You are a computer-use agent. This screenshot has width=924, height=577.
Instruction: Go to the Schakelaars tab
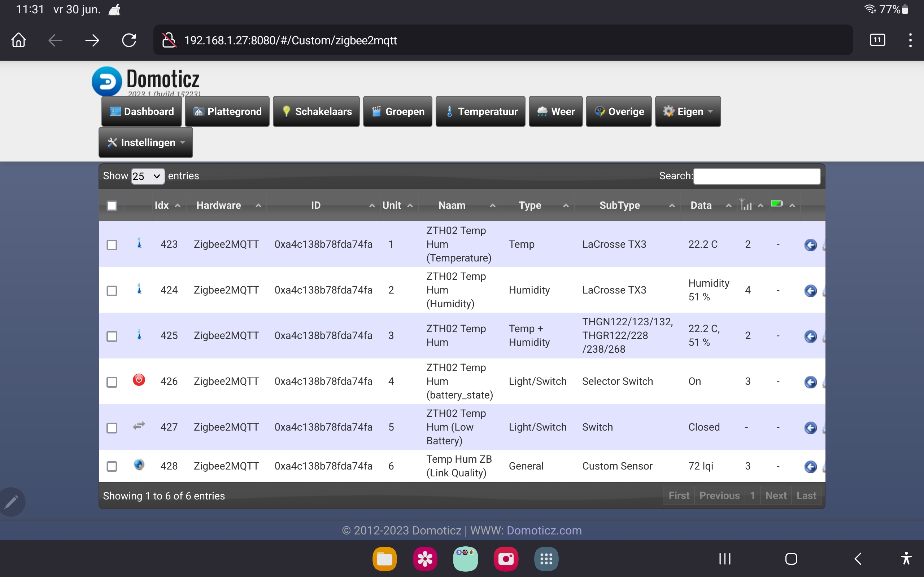coord(316,111)
